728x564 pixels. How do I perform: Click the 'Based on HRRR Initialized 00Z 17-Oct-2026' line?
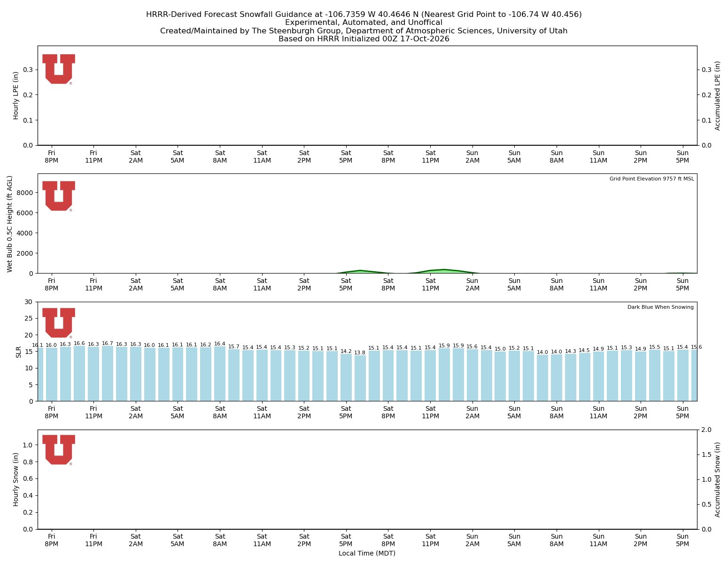[364, 39]
